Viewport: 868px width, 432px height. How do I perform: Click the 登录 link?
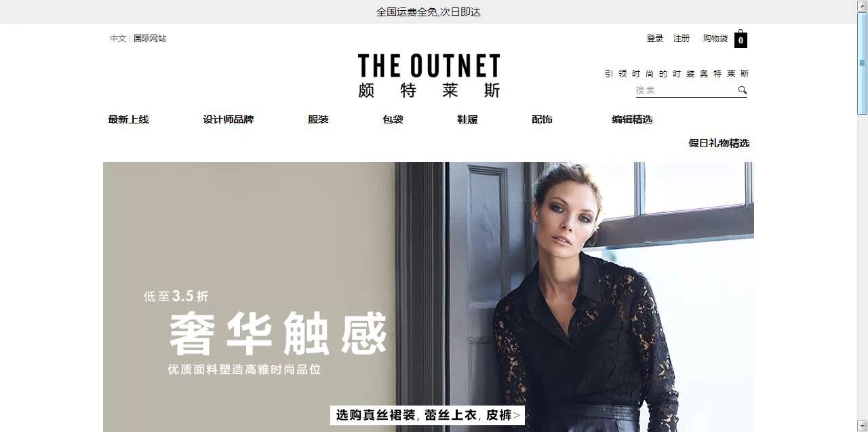pos(655,39)
